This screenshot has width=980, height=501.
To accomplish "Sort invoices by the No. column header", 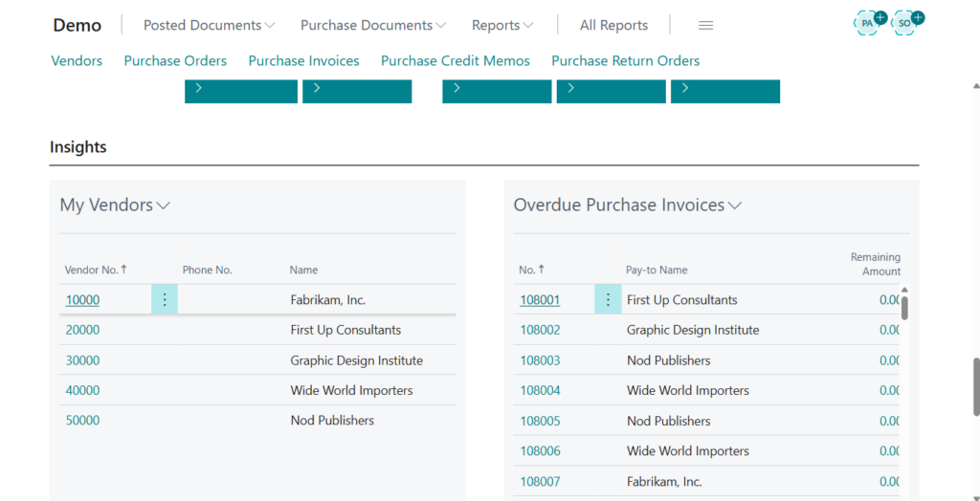I will tap(526, 270).
